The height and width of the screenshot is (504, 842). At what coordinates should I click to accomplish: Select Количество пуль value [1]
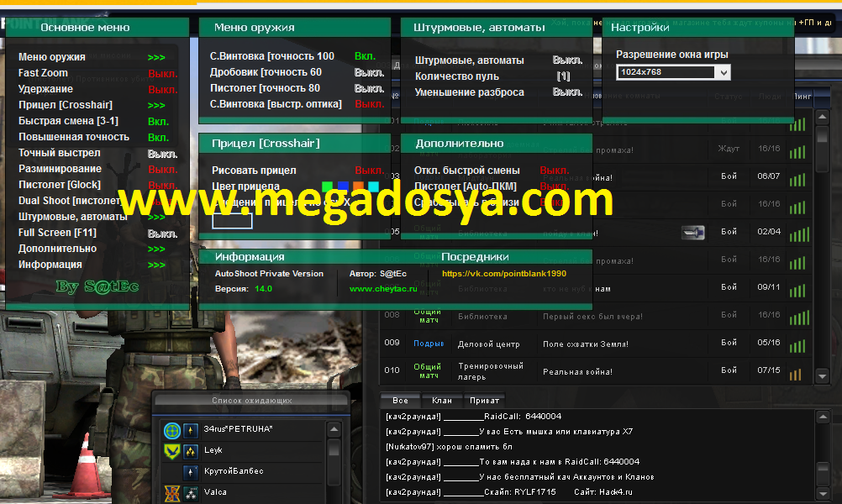[x=563, y=76]
